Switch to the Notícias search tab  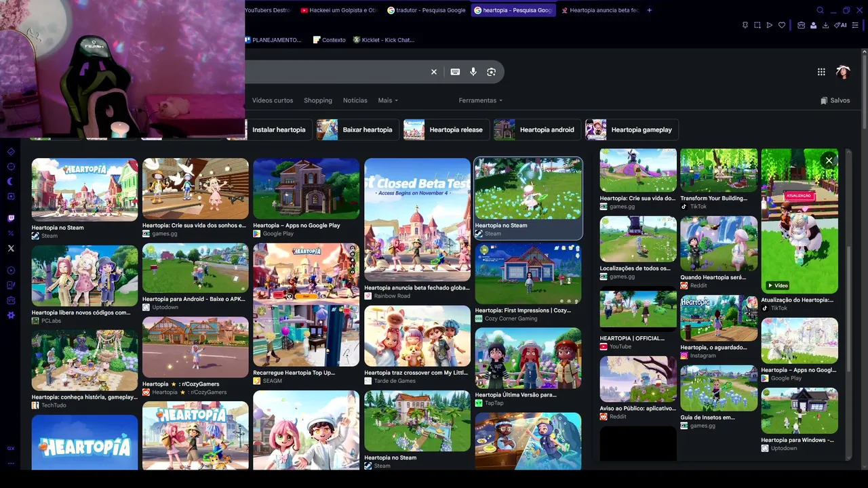pyautogui.click(x=355, y=100)
